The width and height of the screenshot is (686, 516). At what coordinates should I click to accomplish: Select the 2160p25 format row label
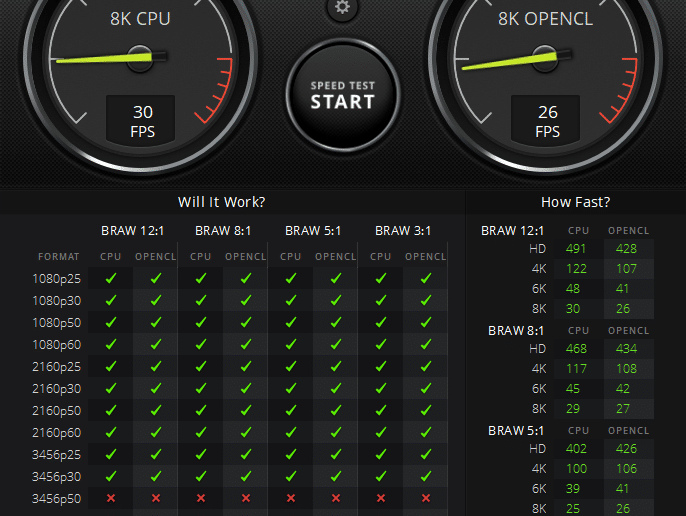pyautogui.click(x=56, y=367)
